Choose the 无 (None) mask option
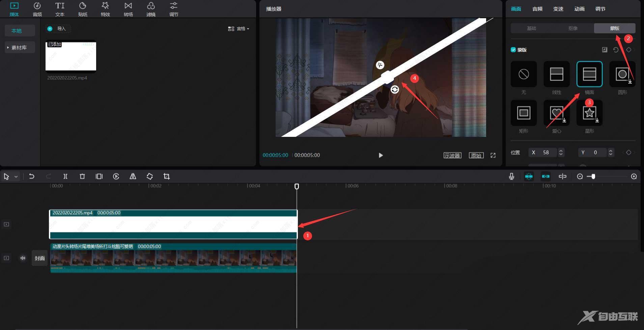The image size is (644, 330). (x=524, y=74)
